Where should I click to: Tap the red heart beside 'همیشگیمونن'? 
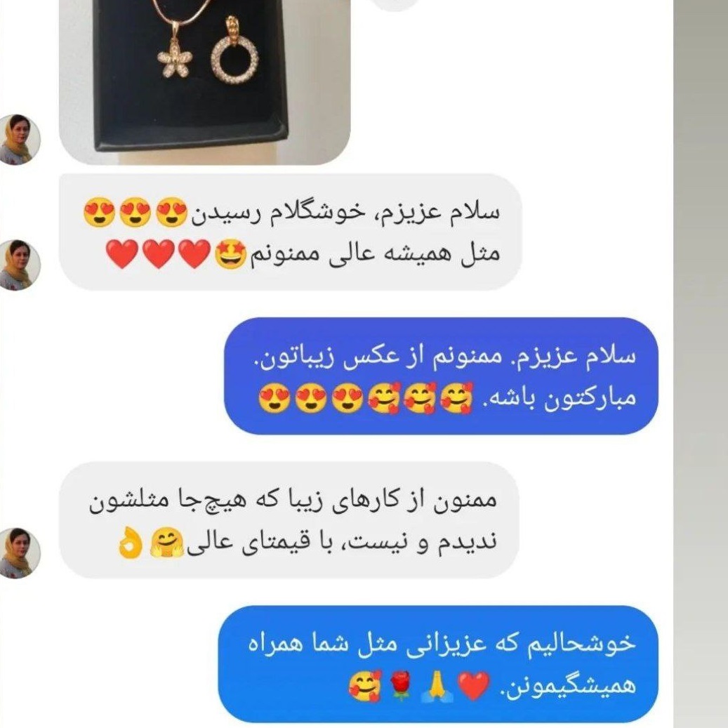[474, 686]
